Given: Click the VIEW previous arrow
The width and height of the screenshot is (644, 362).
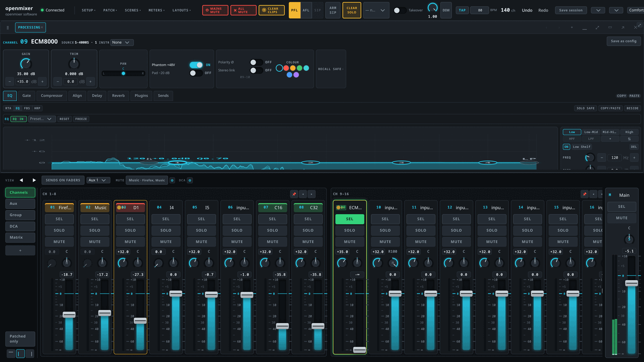Looking at the screenshot, I should click(x=22, y=180).
